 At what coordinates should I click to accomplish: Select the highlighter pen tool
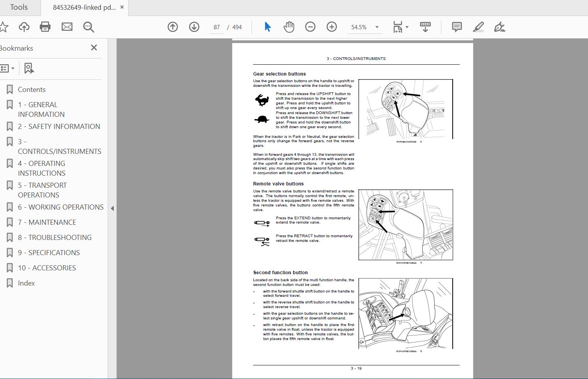click(x=478, y=27)
